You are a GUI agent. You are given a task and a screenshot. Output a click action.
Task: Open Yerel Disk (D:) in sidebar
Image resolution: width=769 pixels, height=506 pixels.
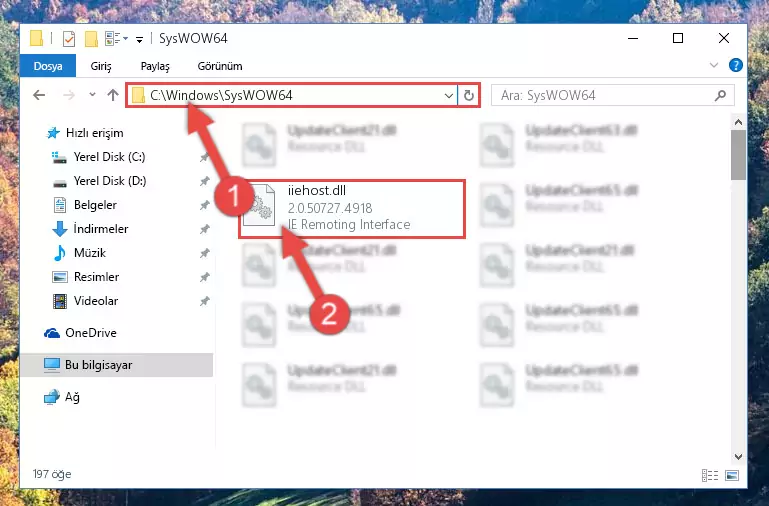tap(100, 181)
